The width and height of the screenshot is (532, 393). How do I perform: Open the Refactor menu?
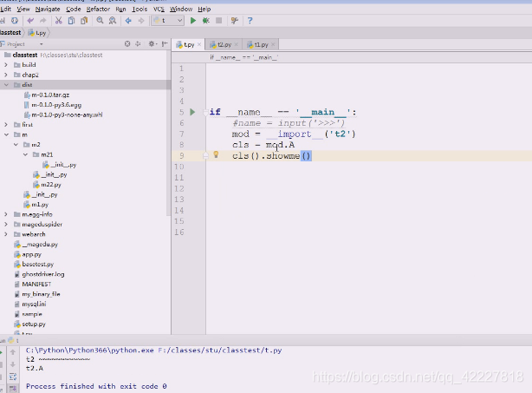coord(98,10)
